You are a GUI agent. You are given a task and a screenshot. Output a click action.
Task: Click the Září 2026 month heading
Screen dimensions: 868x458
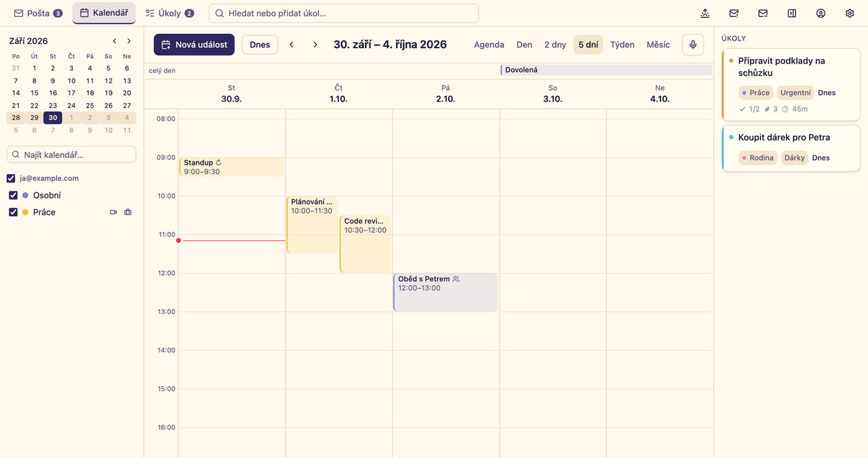tap(28, 41)
